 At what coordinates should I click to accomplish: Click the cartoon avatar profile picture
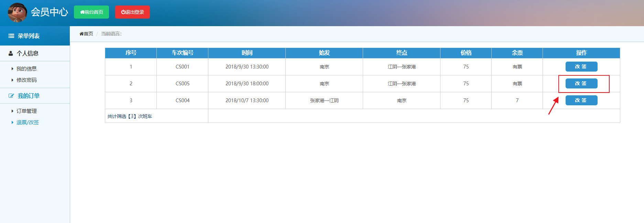pos(17,12)
